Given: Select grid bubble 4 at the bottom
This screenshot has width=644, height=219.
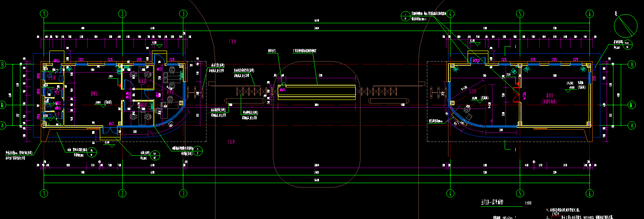Looking at the screenshot, I should (450, 193).
